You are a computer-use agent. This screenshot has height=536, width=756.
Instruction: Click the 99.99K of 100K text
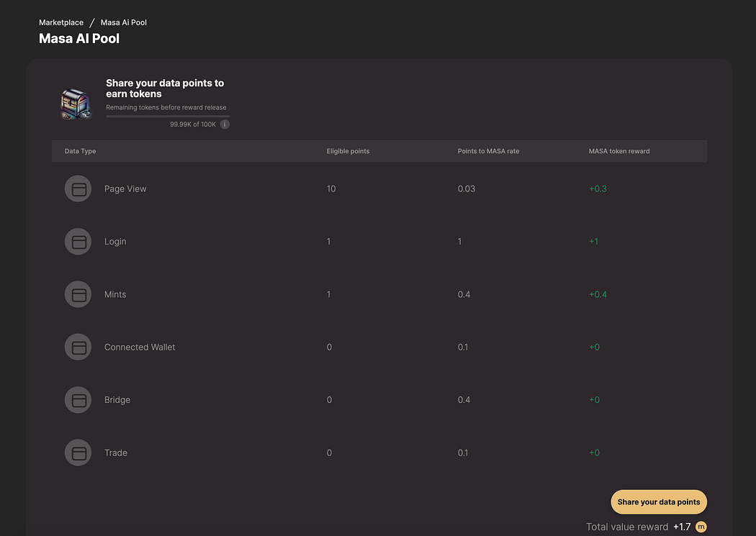tap(193, 124)
